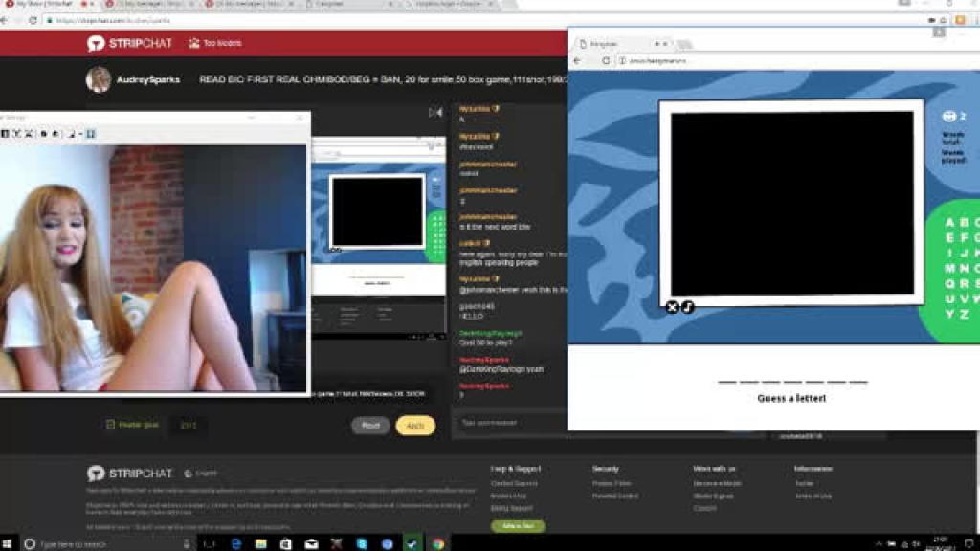Click the chat message input field

510,423
